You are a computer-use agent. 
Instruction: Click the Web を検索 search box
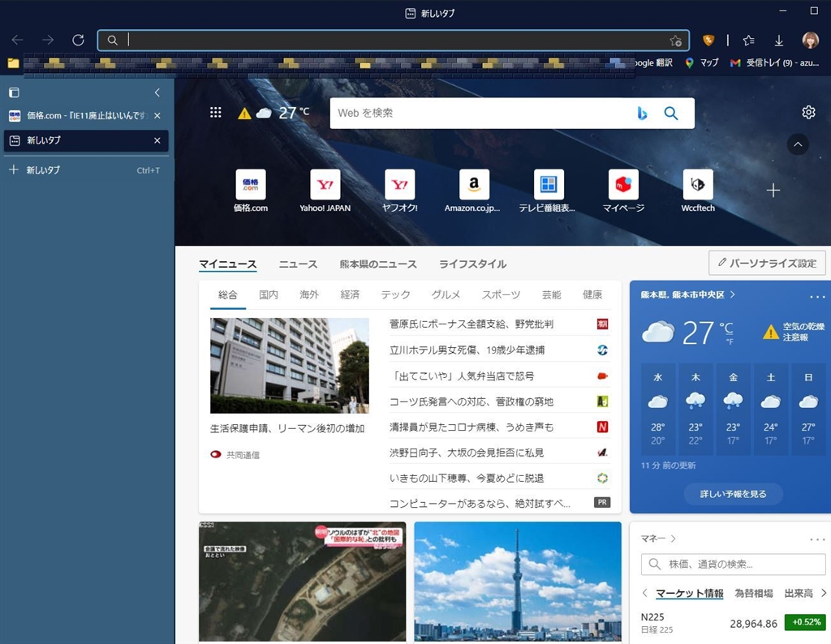point(482,113)
